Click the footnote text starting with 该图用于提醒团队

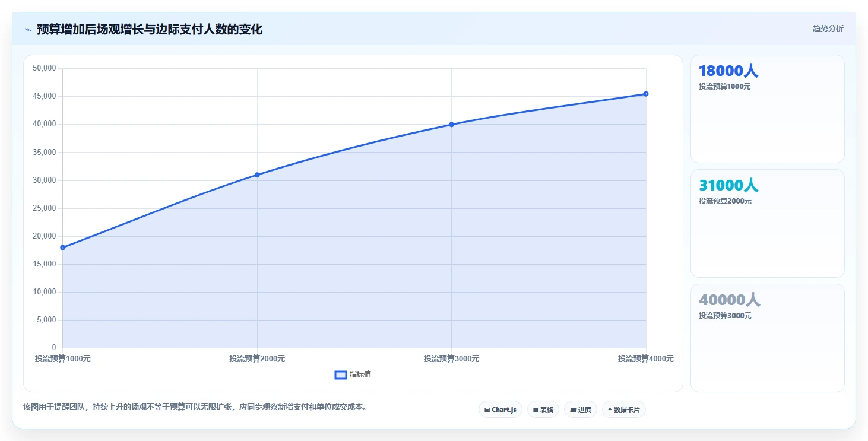click(x=195, y=407)
